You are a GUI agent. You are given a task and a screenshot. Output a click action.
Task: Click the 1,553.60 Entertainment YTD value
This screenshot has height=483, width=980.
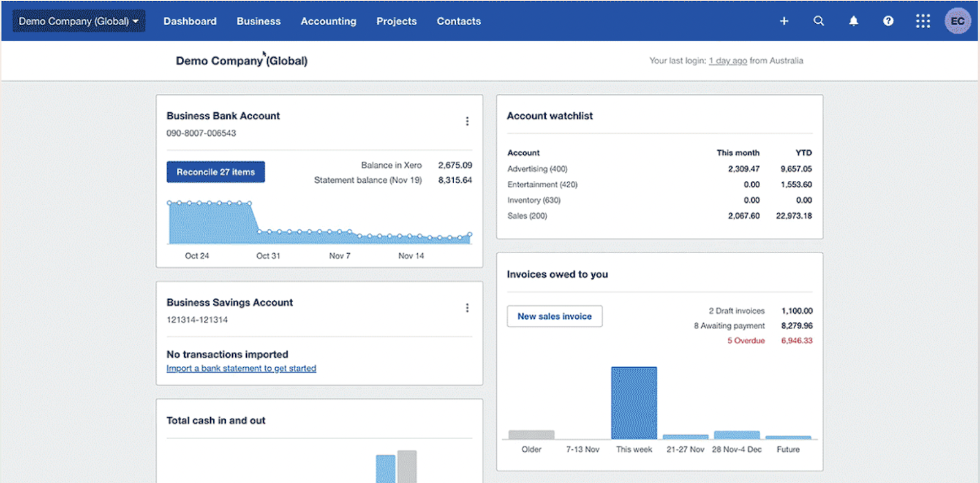pyautogui.click(x=796, y=184)
